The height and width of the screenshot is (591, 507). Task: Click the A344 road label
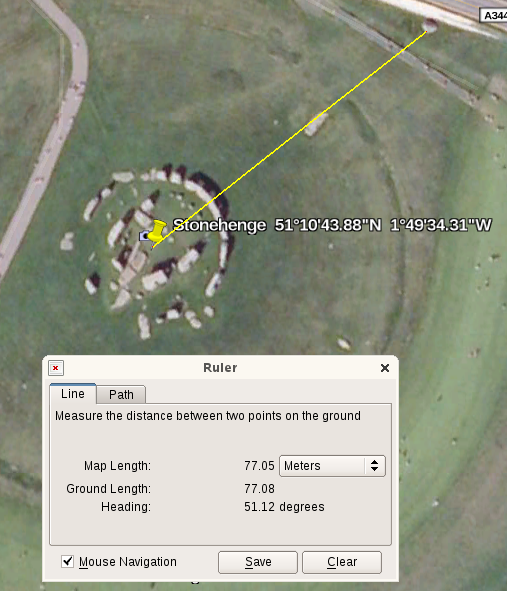coord(494,15)
